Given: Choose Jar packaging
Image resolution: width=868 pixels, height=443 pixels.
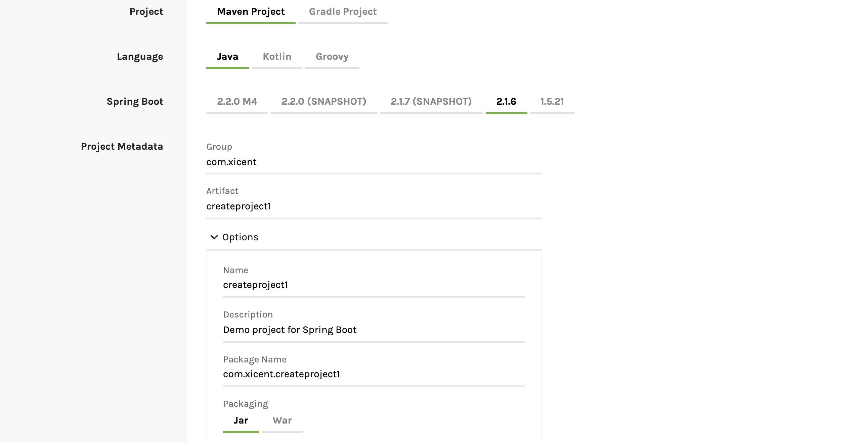Looking at the screenshot, I should (241, 421).
